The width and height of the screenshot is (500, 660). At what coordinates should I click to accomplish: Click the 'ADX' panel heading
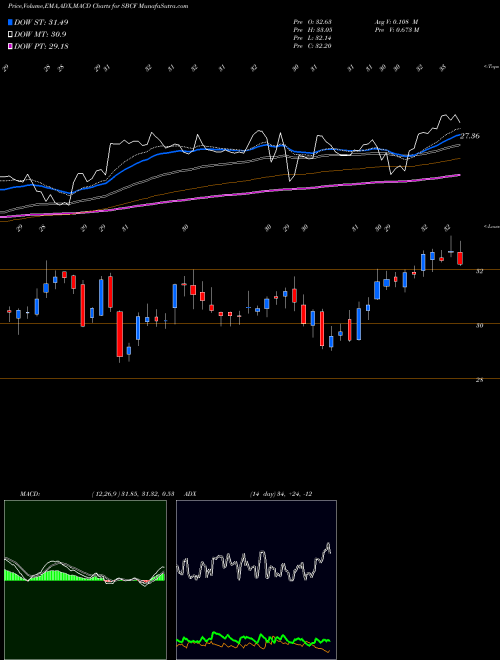coord(190,494)
